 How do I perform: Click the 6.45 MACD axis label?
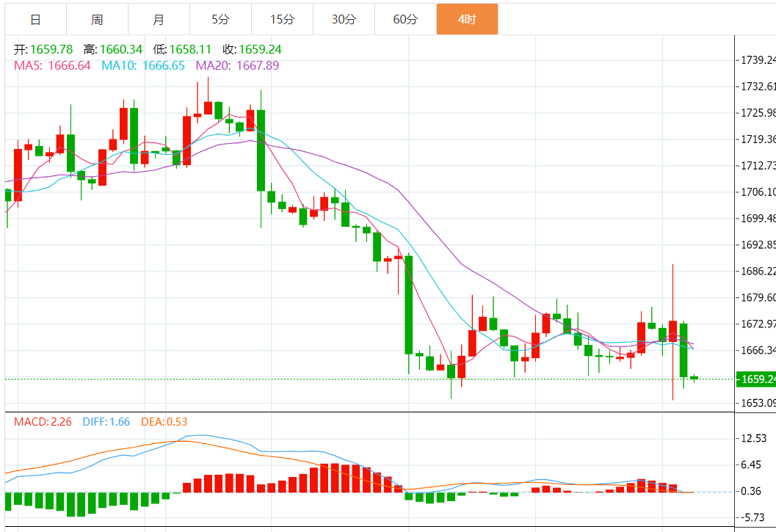click(x=751, y=464)
